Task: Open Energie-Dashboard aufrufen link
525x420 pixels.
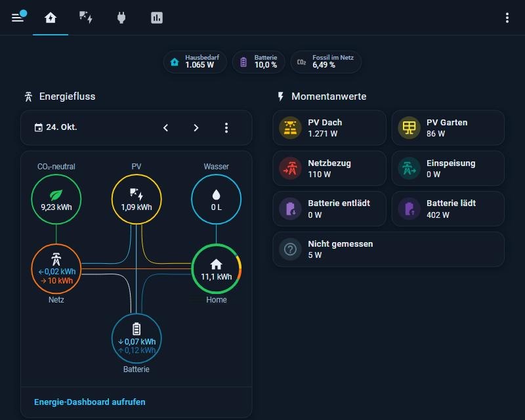Action: [x=90, y=402]
